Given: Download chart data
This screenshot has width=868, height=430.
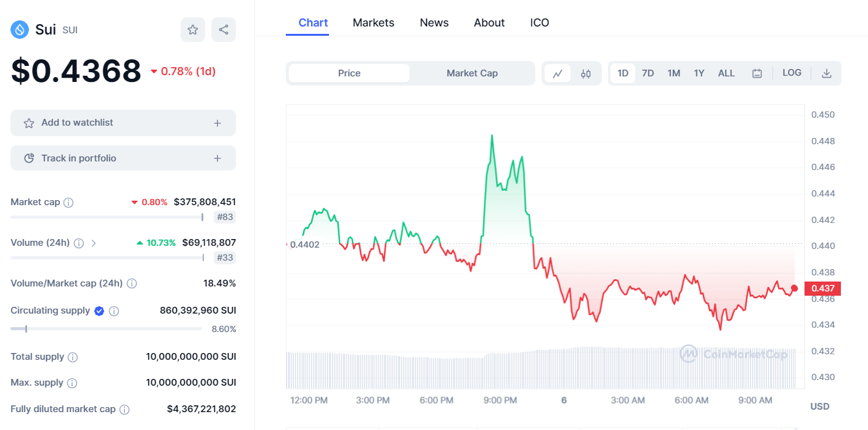Looking at the screenshot, I should point(827,73).
